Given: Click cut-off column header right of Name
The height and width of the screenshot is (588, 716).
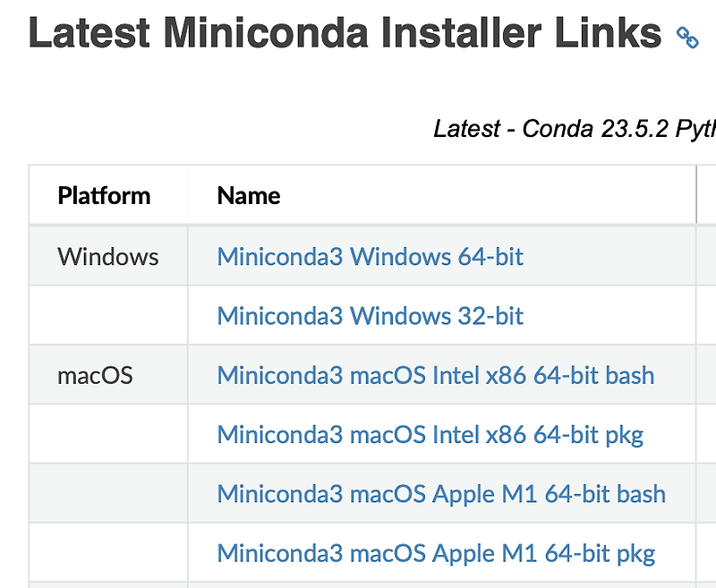Looking at the screenshot, I should click(707, 195).
